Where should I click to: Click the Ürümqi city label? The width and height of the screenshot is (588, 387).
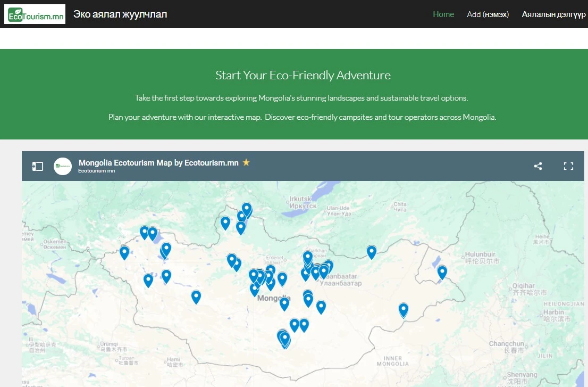113,347
